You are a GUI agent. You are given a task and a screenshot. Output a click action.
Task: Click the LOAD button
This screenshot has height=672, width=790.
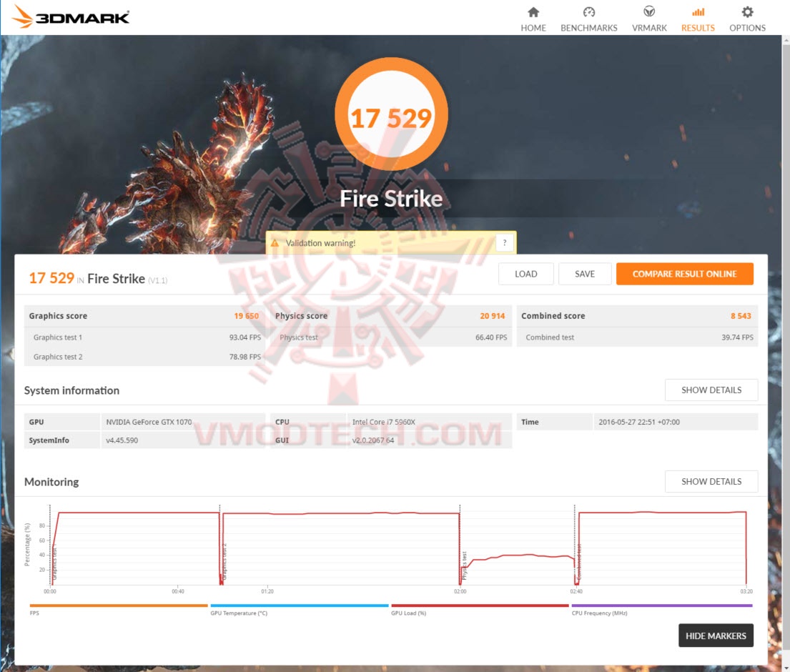tap(525, 274)
